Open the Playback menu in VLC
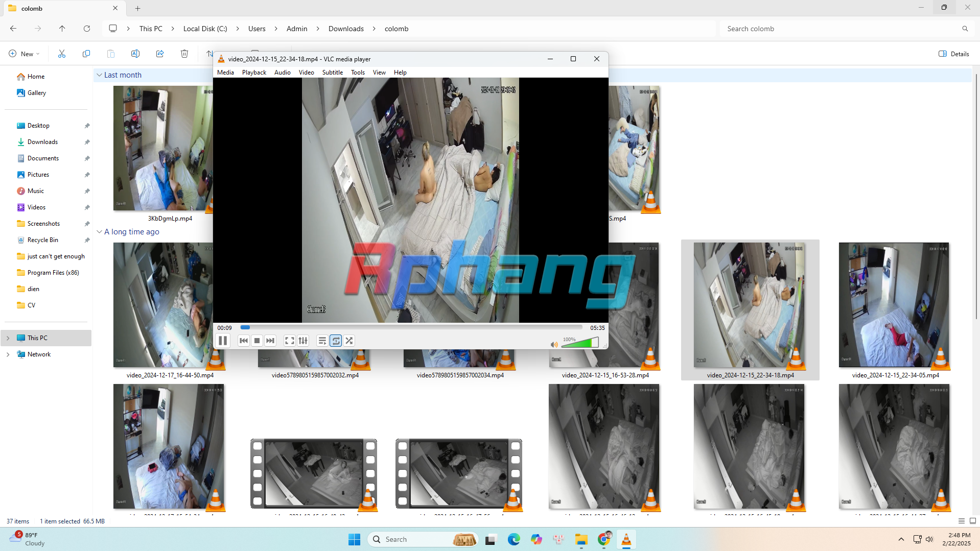The image size is (980, 551). [254, 73]
